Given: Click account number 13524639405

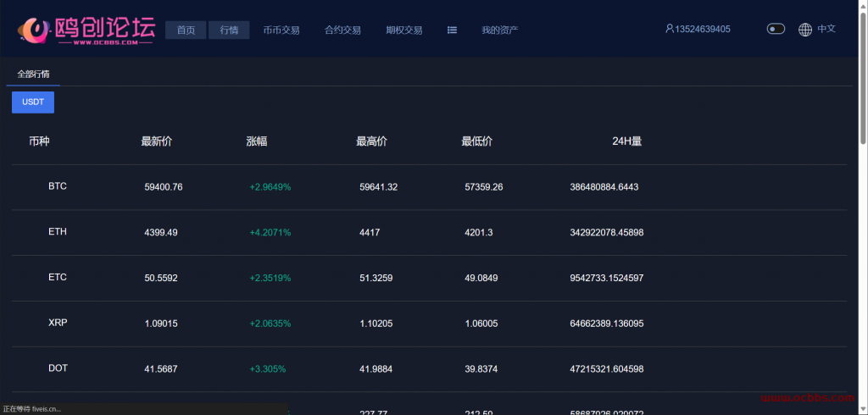Looking at the screenshot, I should point(703,29).
